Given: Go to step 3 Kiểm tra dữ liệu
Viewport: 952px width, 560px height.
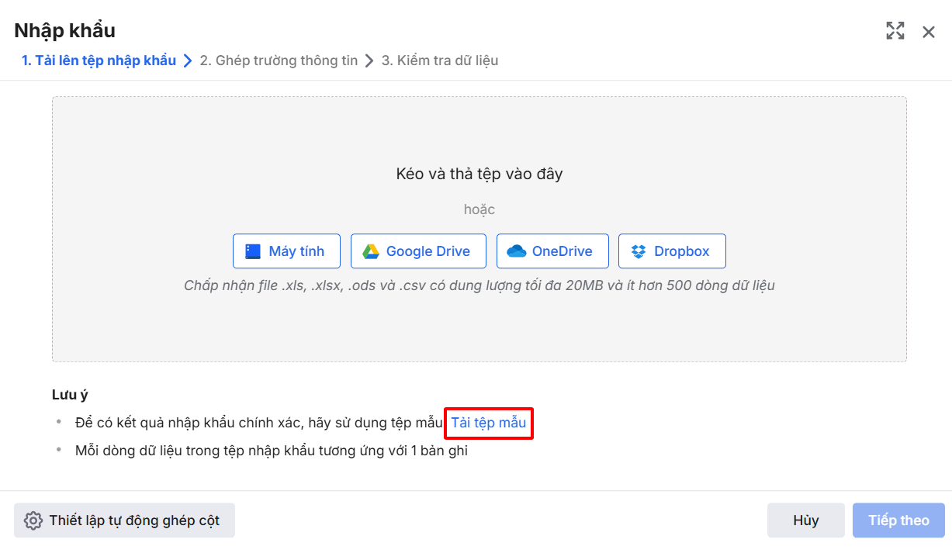Looking at the screenshot, I should click(x=440, y=60).
